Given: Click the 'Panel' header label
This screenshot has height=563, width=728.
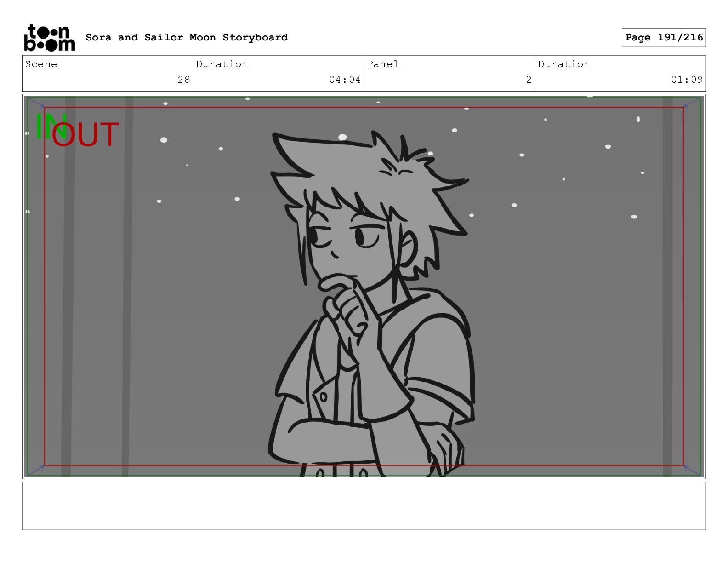Looking at the screenshot, I should point(383,64).
